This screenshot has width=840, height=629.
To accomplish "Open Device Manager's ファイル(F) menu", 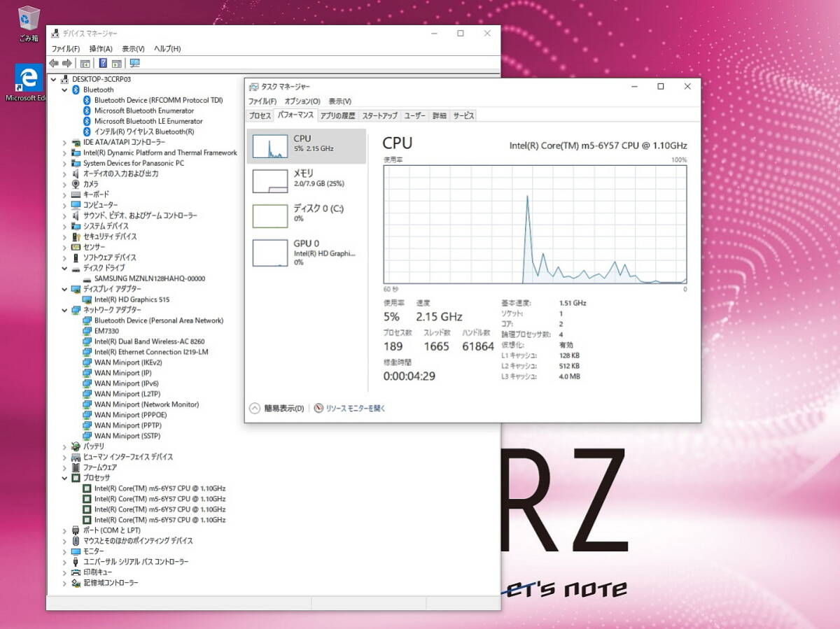I will pyautogui.click(x=66, y=49).
